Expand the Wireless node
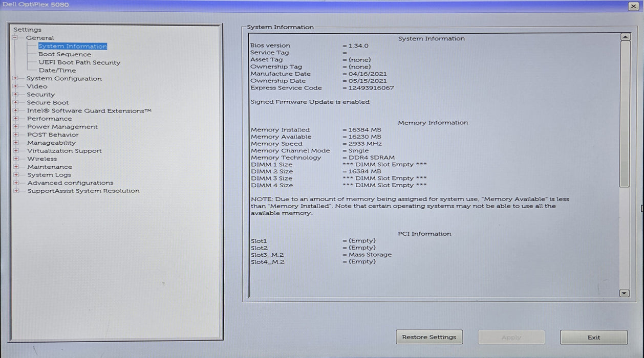Viewport: 644px width, 358px height. [15, 159]
